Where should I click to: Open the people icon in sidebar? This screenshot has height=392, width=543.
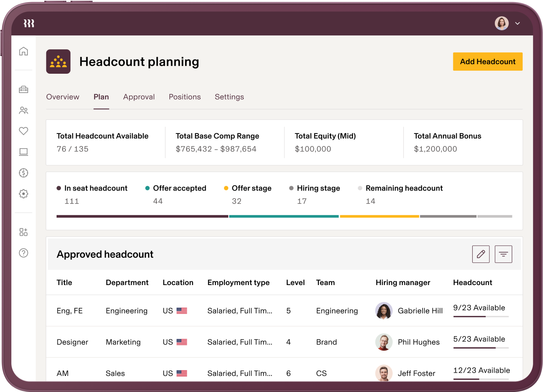coord(23,110)
